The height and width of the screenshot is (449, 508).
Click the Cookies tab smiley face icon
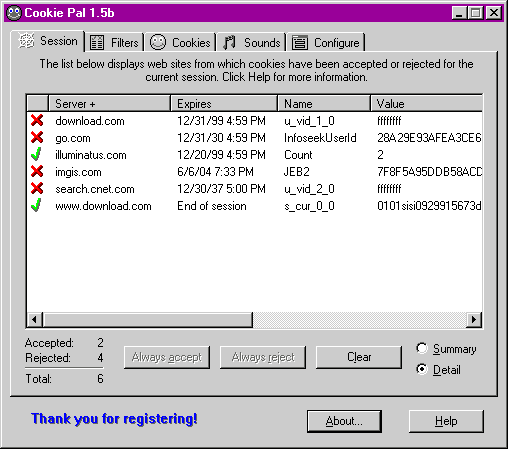tap(158, 42)
